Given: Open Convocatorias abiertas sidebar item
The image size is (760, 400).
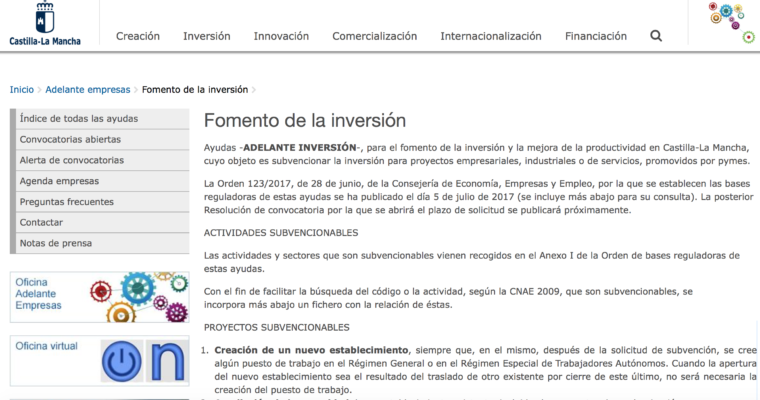Looking at the screenshot, I should click(102, 140).
